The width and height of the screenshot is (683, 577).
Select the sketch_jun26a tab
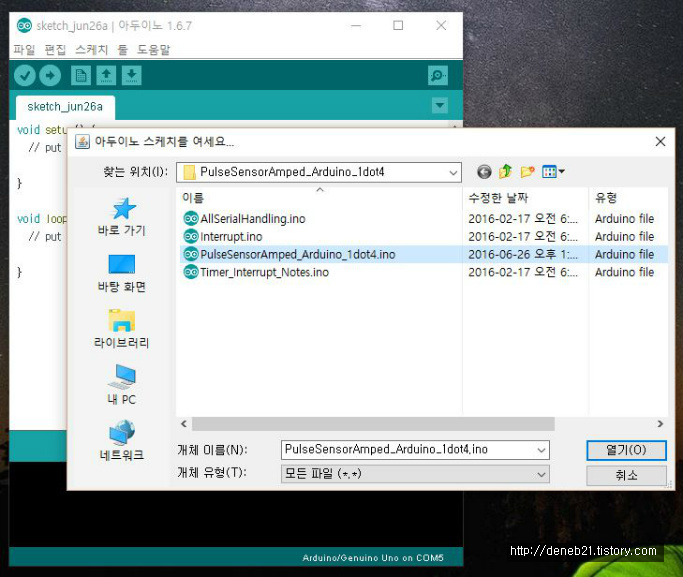point(65,107)
